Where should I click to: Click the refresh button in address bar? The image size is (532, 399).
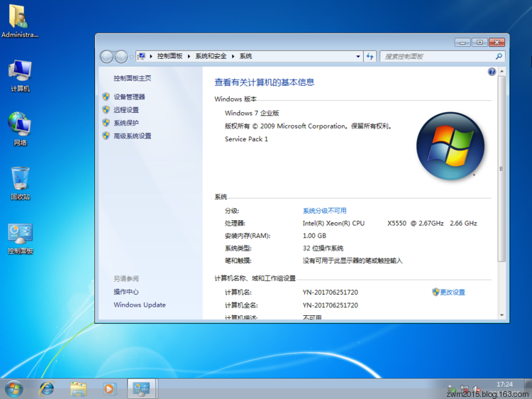pyautogui.click(x=370, y=56)
